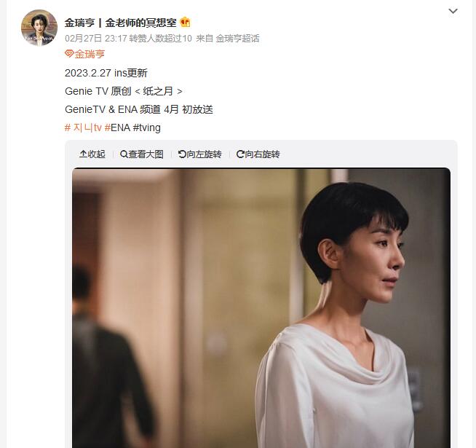Click the fan badge icon beside username
This screenshot has width=476, height=448.
click(185, 22)
